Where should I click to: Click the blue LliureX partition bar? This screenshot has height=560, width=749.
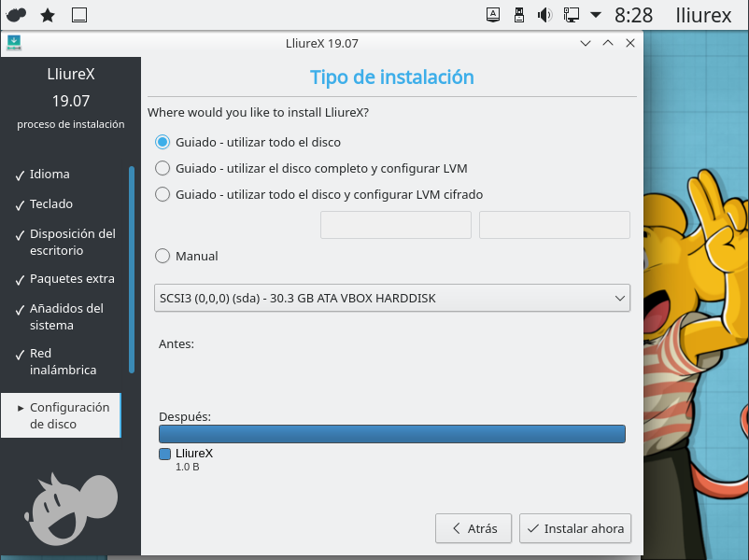391,434
